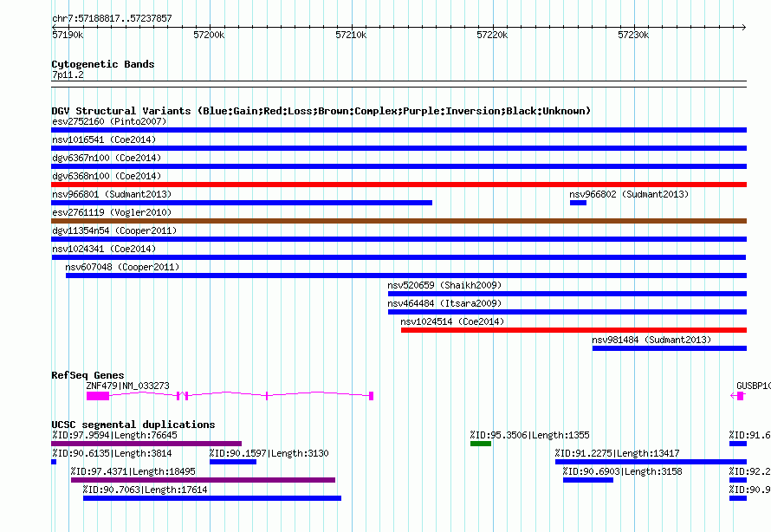Select %ID:97.4371|Length:18495 label
The height and width of the screenshot is (532, 771).
pyautogui.click(x=133, y=471)
